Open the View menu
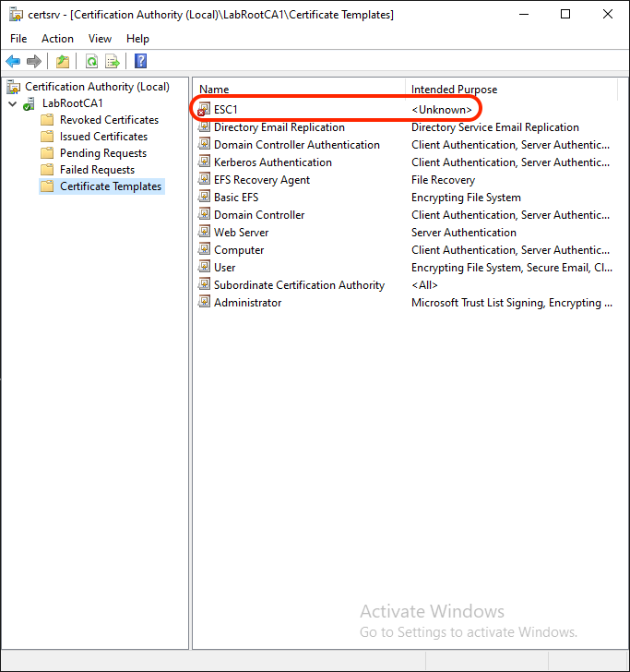This screenshot has width=630, height=672. click(100, 39)
